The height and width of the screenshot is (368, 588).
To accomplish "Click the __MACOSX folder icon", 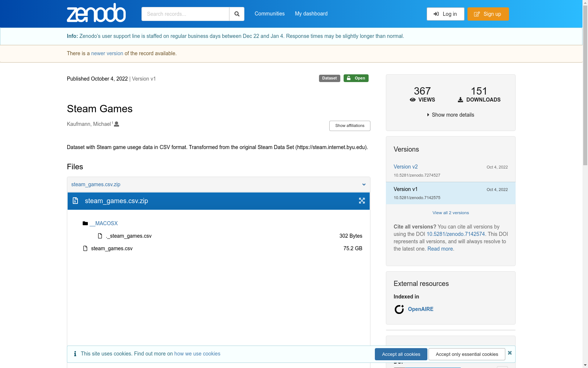I will (85, 223).
